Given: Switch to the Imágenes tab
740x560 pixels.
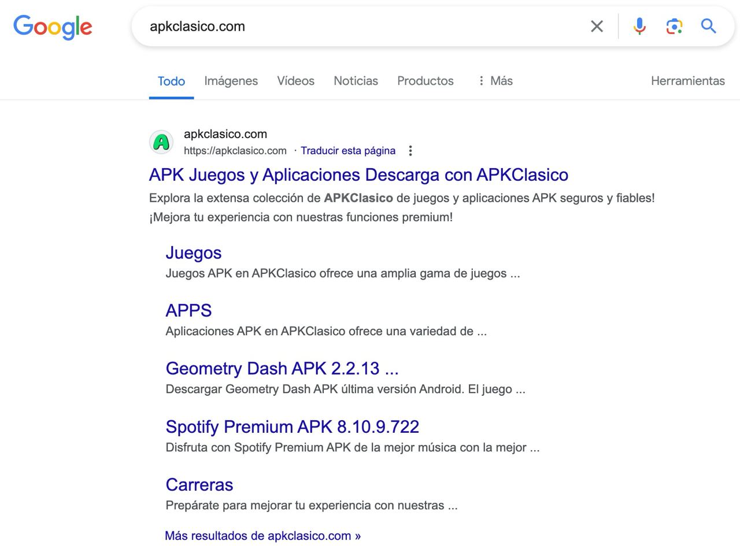Looking at the screenshot, I should pyautogui.click(x=231, y=81).
